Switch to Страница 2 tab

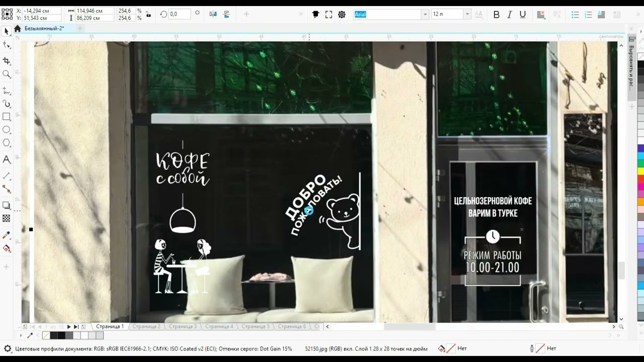tap(146, 326)
